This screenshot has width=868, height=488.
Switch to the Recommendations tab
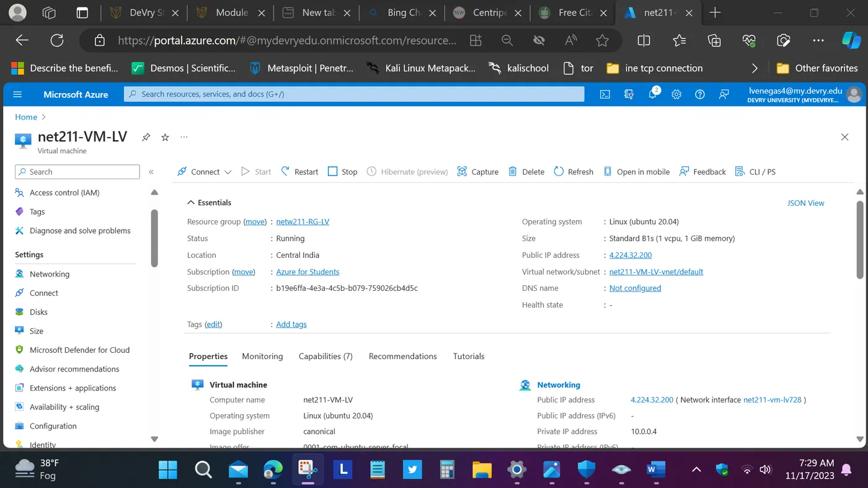[x=403, y=357]
